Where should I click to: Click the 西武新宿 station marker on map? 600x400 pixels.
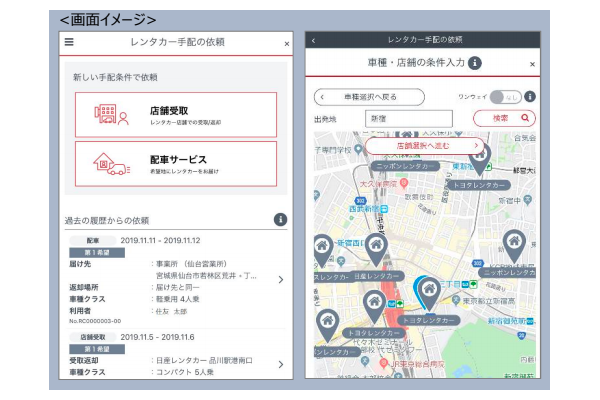(384, 209)
